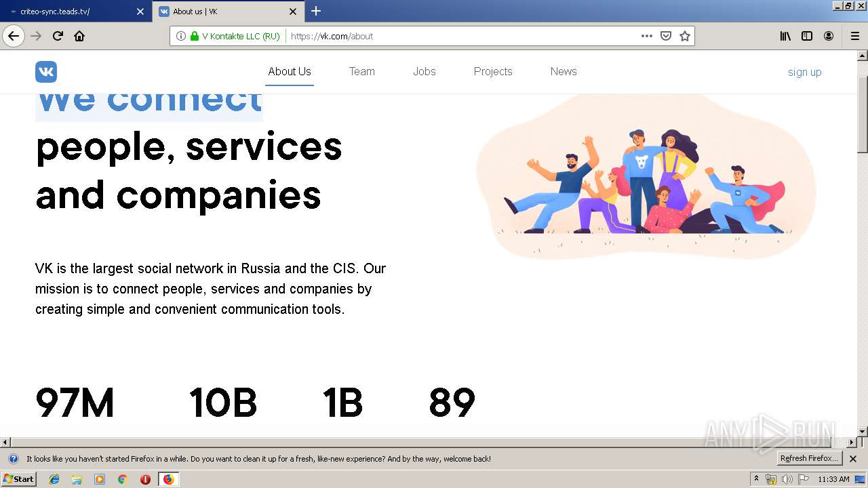The width and height of the screenshot is (868, 488).
Task: Click the sign up link
Action: click(x=804, y=72)
